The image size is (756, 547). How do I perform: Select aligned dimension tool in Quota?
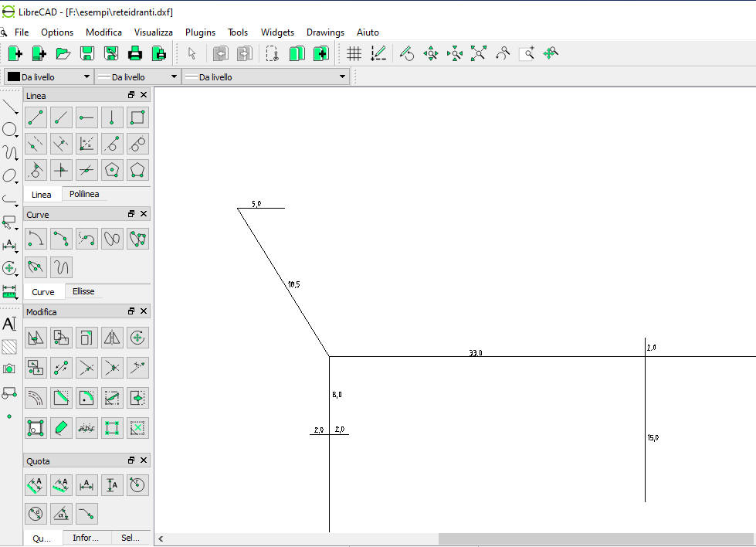coord(36,485)
